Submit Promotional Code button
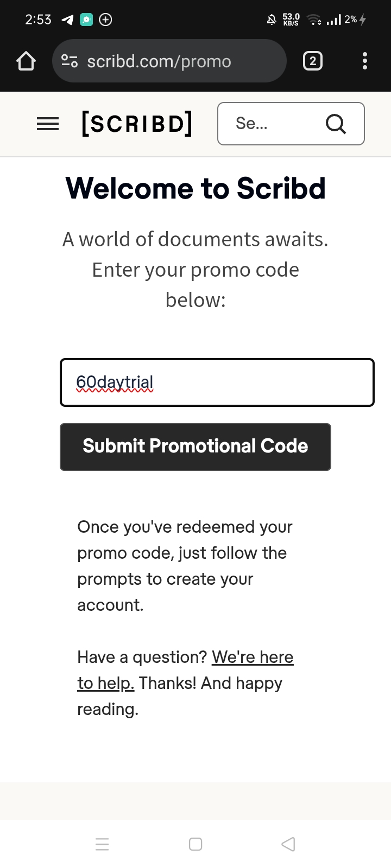The height and width of the screenshot is (868, 391). [x=195, y=446]
